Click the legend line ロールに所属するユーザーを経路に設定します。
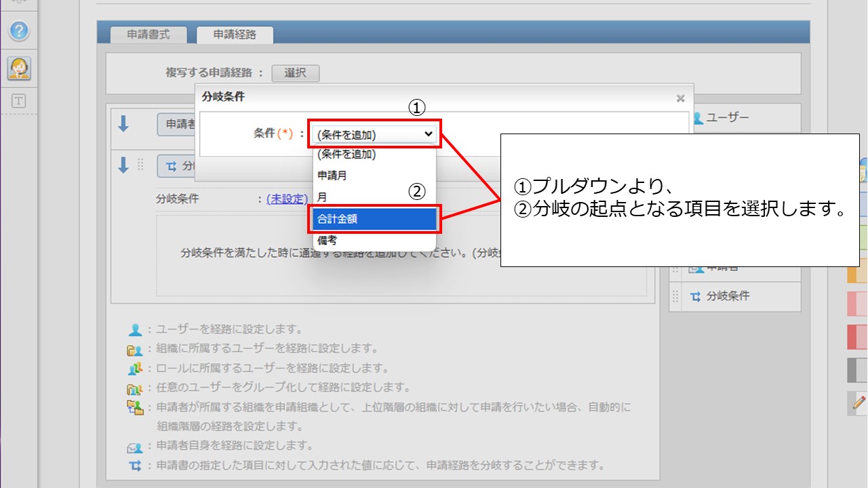The height and width of the screenshot is (488, 868). (273, 369)
